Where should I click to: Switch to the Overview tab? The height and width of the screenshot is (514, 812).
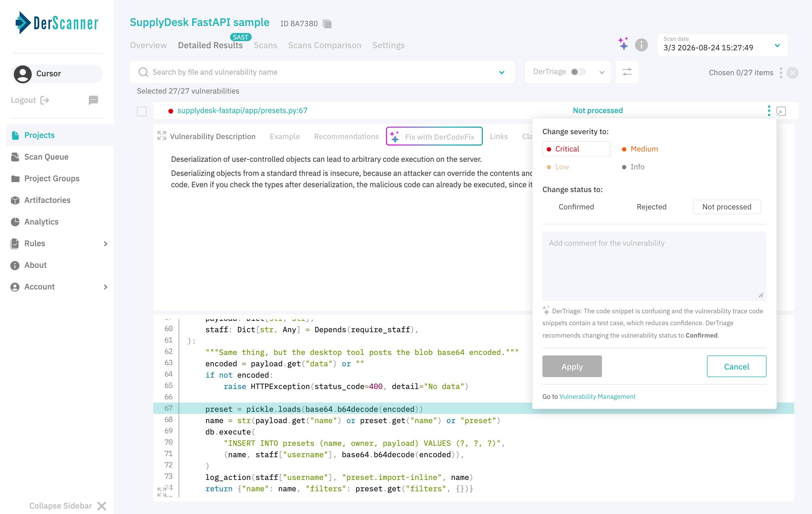pos(148,45)
